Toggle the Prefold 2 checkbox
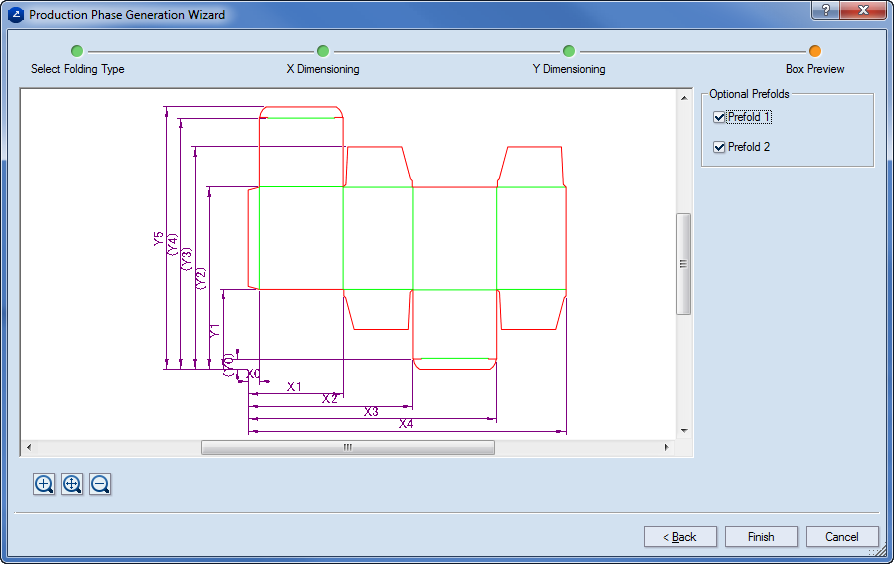 (719, 147)
